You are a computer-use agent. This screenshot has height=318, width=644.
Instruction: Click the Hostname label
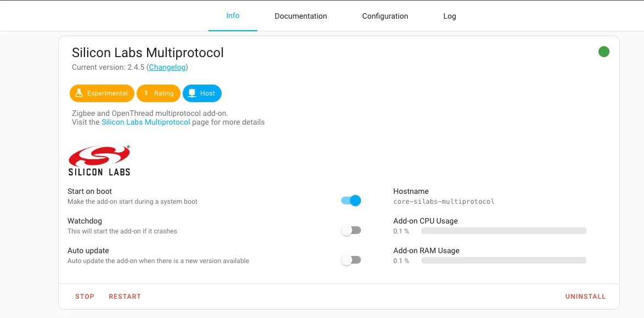411,191
